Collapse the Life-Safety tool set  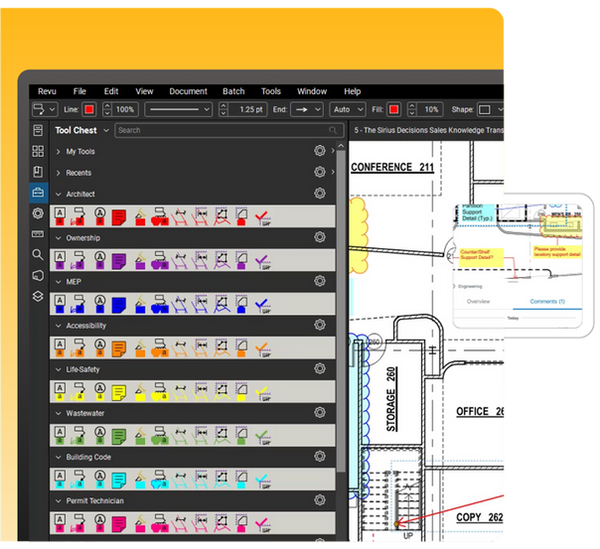(x=58, y=370)
